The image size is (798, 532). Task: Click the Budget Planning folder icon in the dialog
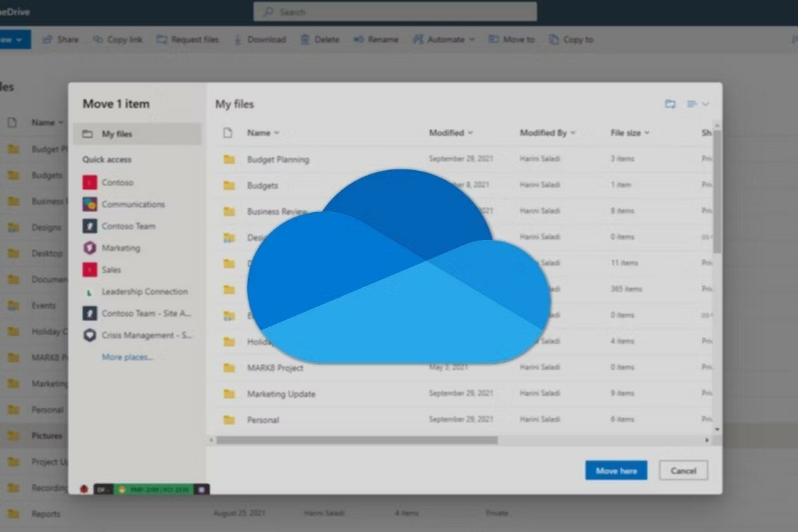229,160
